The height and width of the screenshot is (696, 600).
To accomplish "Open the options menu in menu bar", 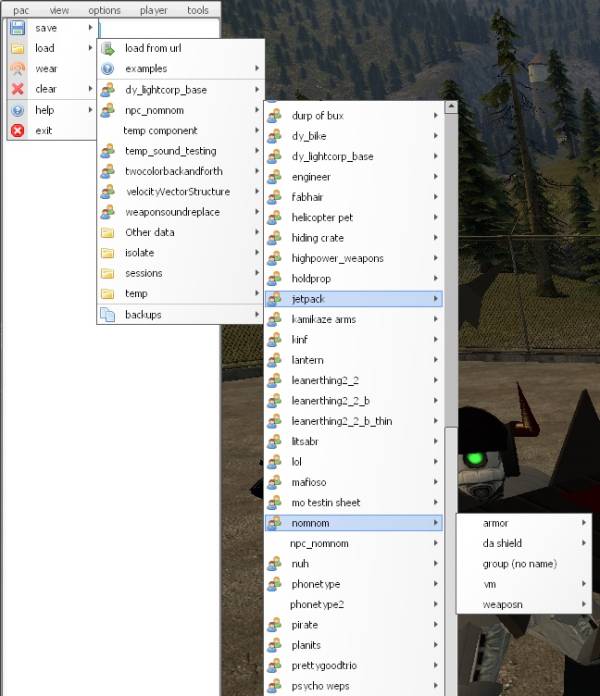I will pos(104,10).
